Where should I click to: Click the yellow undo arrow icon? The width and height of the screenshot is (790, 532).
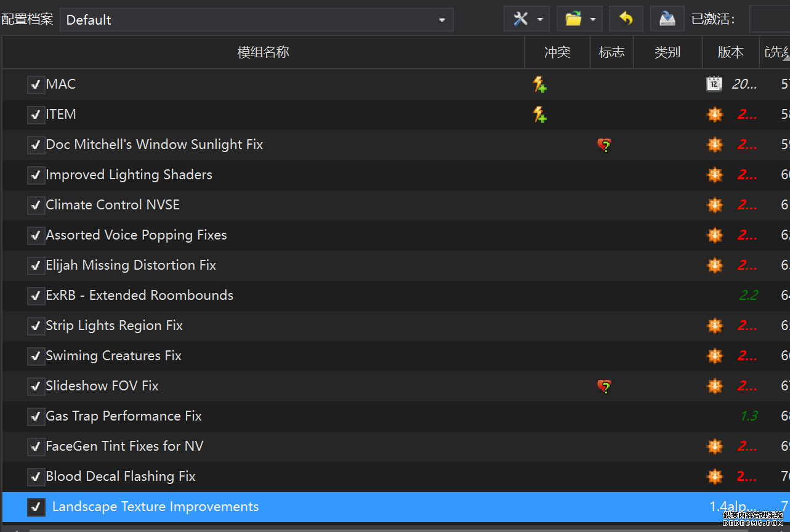(626, 19)
